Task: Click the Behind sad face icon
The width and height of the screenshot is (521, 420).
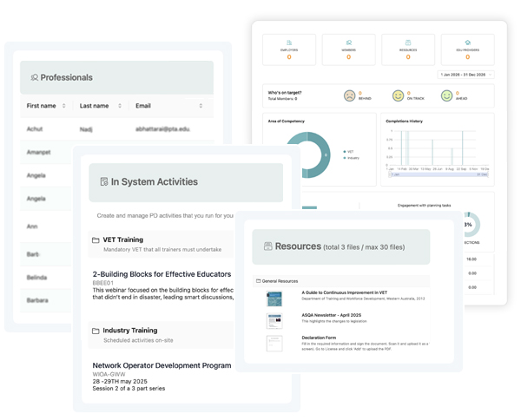Action: click(x=349, y=95)
